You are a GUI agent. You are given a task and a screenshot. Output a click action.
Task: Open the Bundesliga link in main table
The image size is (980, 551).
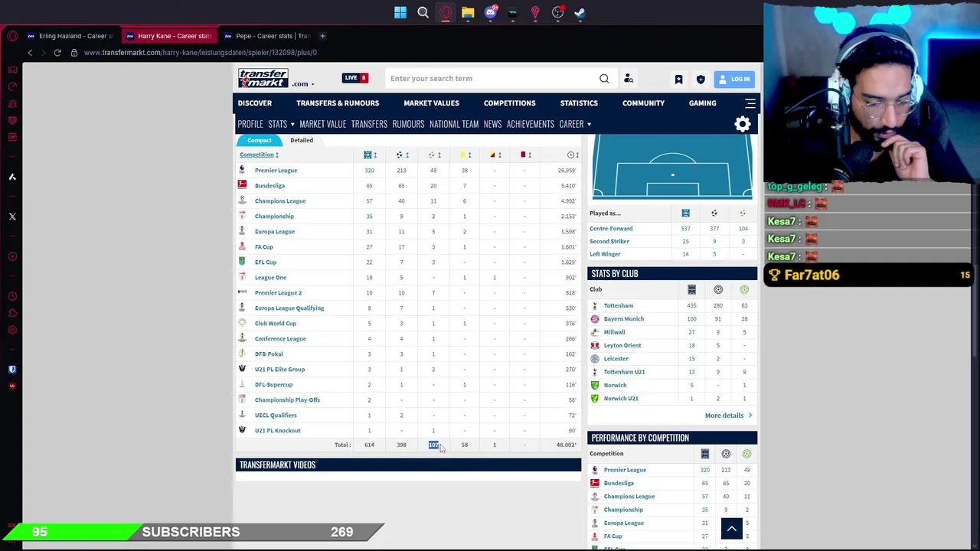point(269,185)
